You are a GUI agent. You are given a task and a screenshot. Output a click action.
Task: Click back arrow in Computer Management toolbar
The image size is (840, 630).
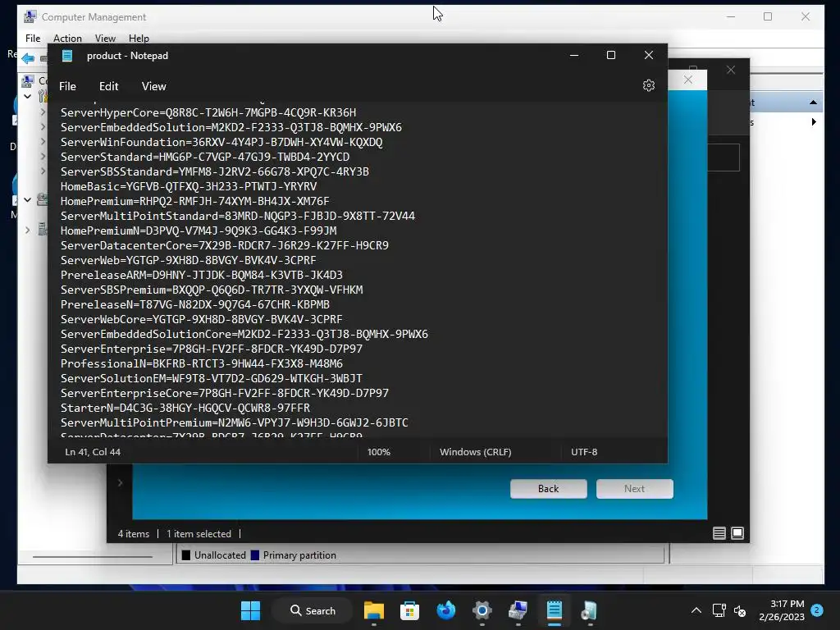coord(29,58)
